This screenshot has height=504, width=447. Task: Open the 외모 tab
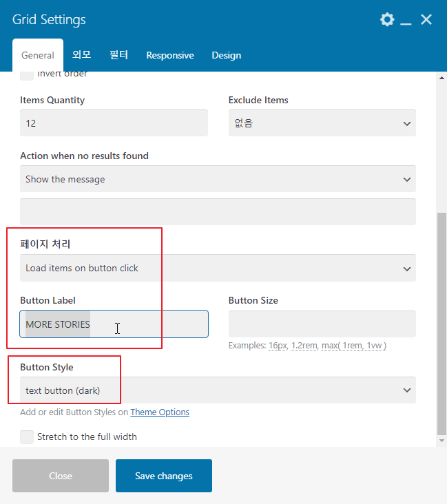point(82,54)
